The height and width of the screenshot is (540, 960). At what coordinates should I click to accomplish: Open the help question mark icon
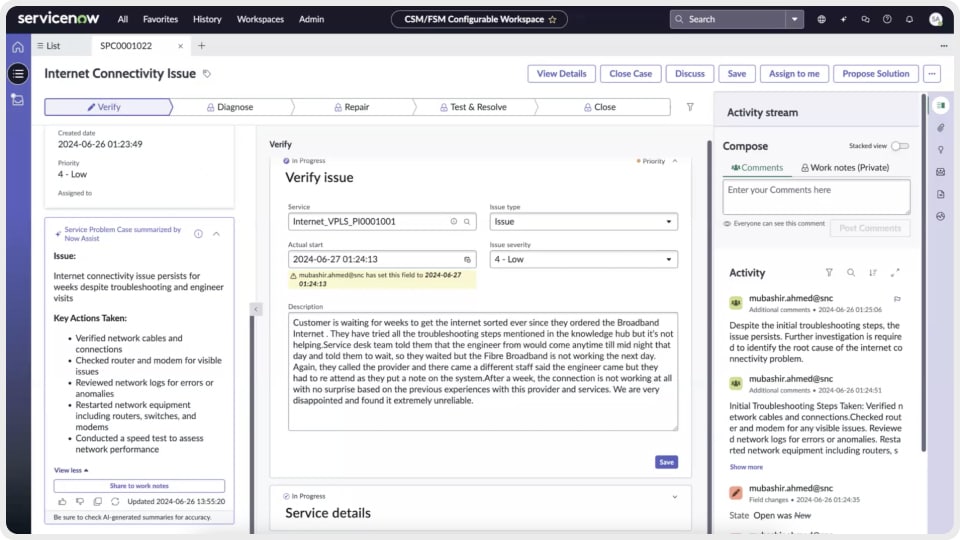click(887, 19)
